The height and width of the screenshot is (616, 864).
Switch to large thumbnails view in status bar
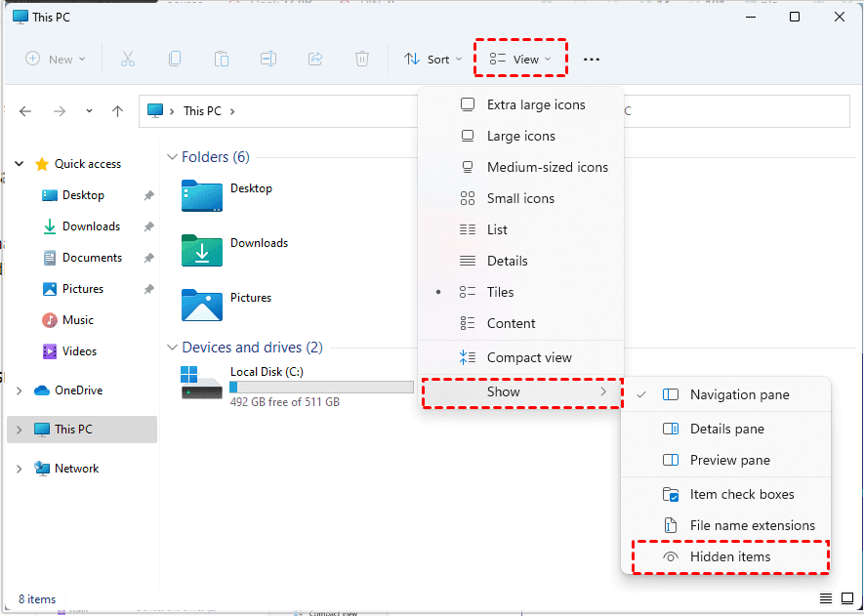click(846, 598)
